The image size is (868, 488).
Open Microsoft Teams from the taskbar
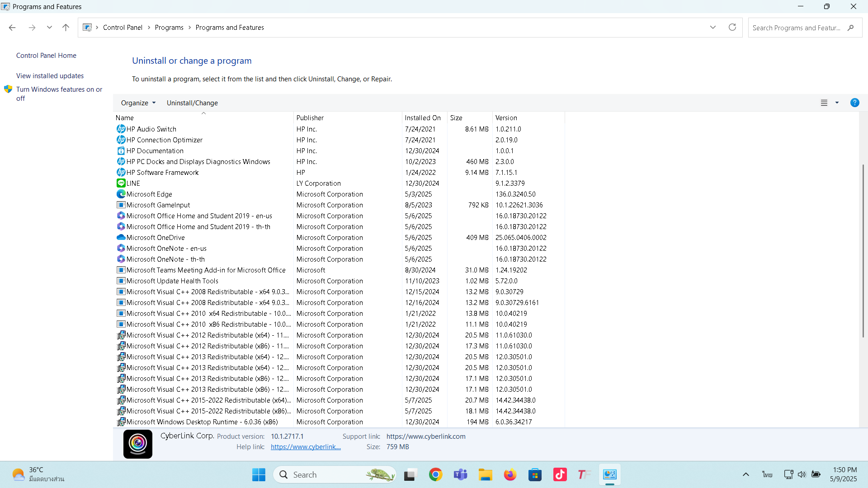click(460, 475)
